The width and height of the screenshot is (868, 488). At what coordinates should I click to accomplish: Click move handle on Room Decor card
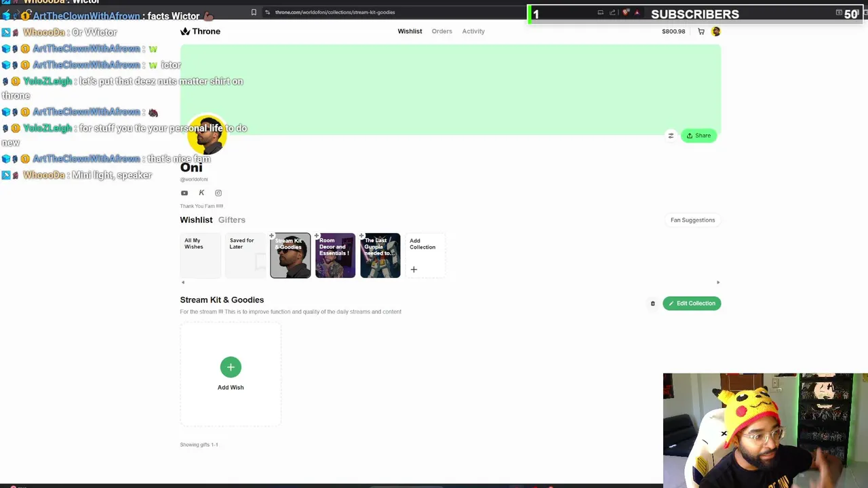[317, 236]
